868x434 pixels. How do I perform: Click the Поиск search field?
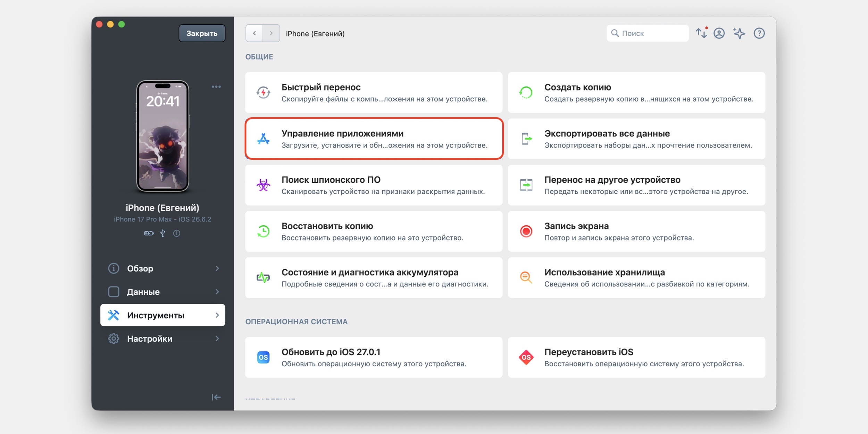point(648,33)
